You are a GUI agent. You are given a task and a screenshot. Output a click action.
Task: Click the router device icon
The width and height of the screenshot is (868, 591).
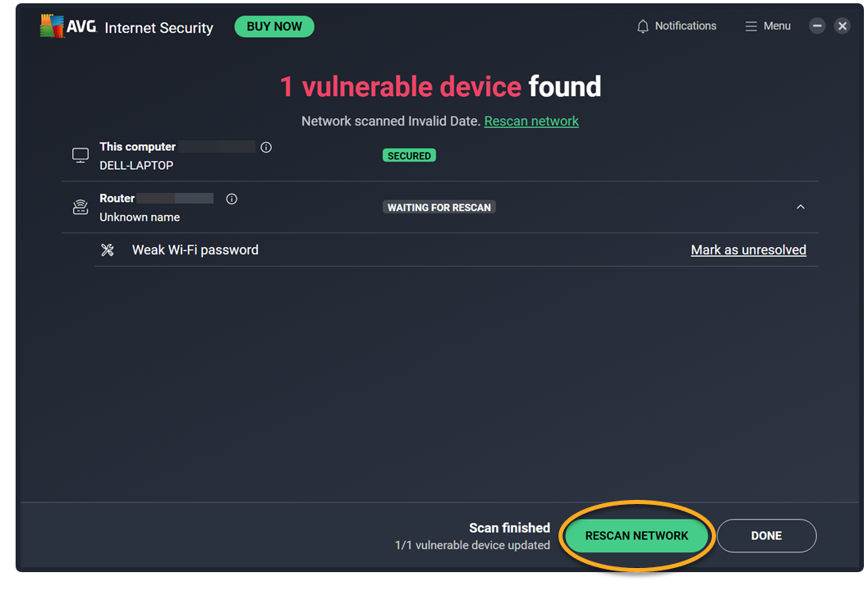coord(80,207)
